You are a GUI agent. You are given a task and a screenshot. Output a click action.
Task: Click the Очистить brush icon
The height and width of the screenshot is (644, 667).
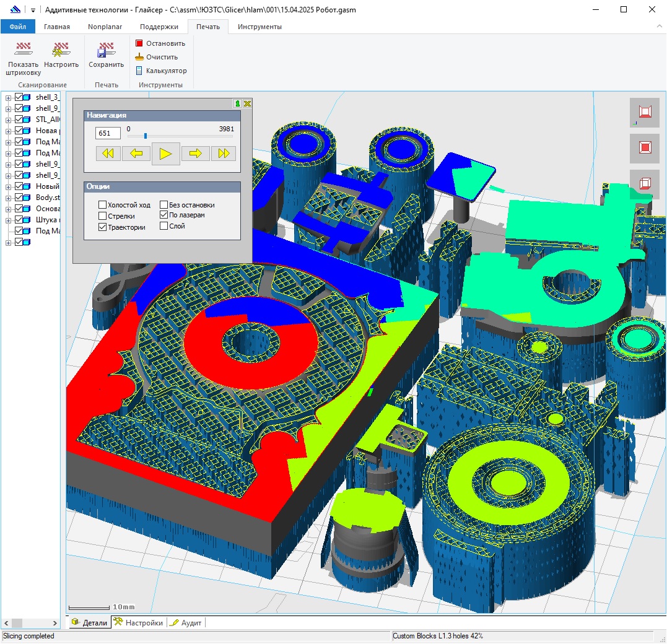point(140,57)
